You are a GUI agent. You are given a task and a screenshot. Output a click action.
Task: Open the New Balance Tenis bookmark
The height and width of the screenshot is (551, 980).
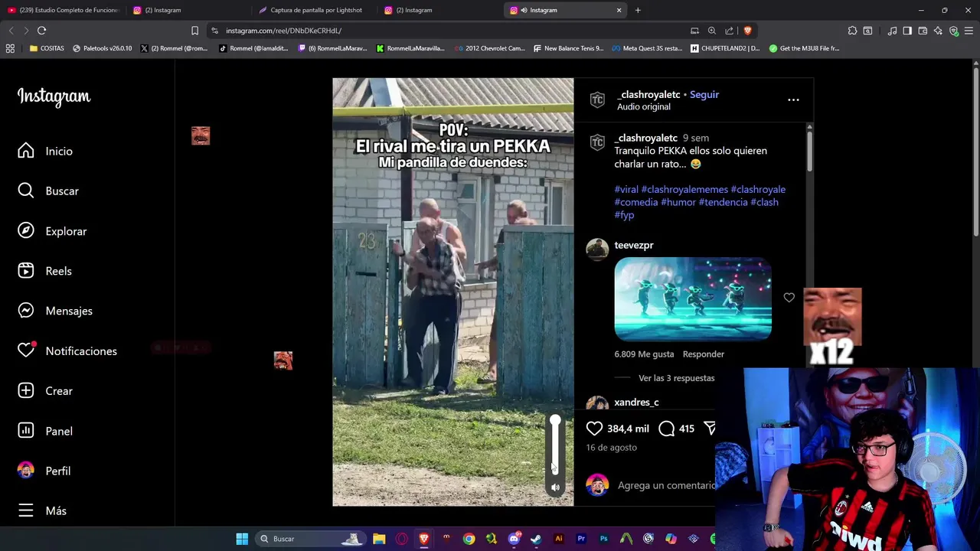[x=568, y=48]
